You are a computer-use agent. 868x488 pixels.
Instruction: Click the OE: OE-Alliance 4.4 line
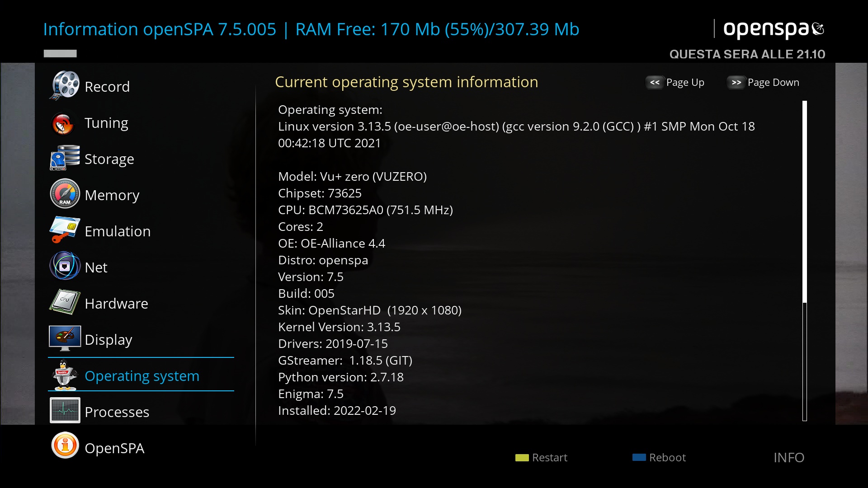331,243
